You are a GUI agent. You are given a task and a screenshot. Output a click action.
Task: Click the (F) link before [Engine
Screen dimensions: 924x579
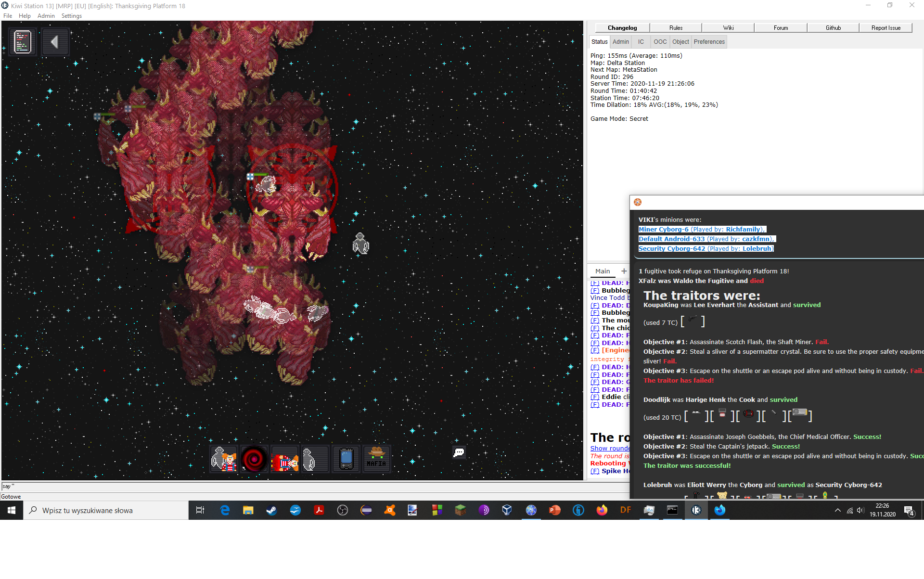tap(595, 350)
